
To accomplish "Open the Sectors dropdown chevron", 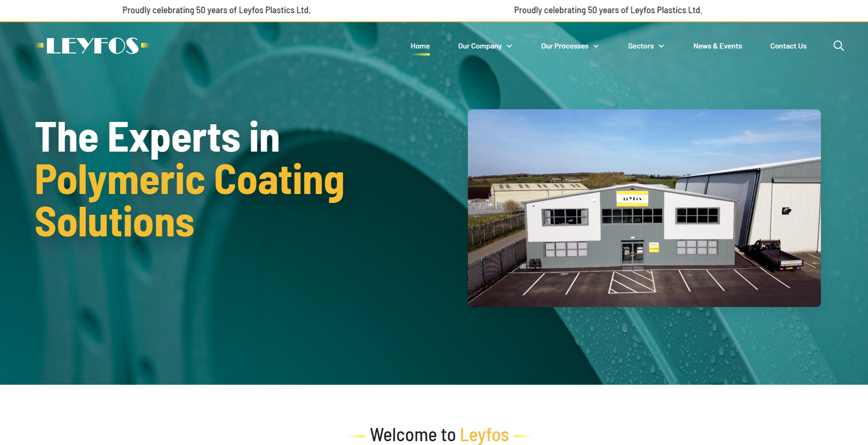I will pyautogui.click(x=661, y=46).
